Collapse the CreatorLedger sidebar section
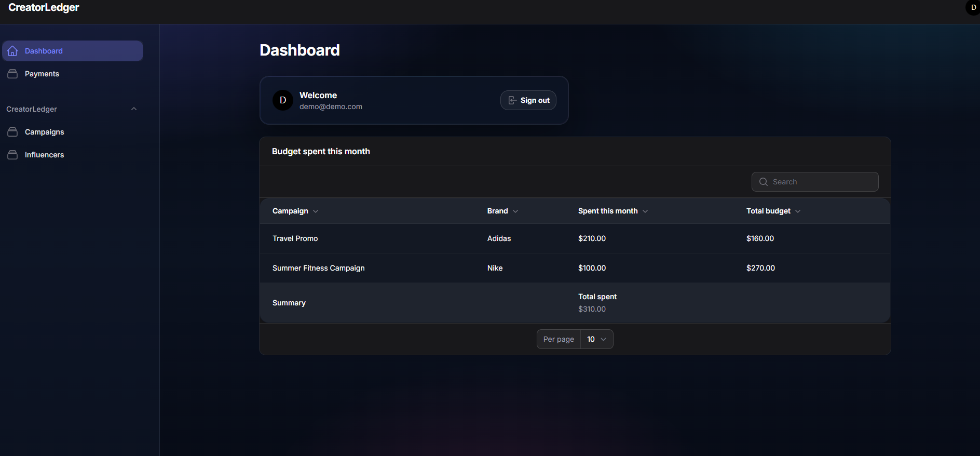 [134, 109]
